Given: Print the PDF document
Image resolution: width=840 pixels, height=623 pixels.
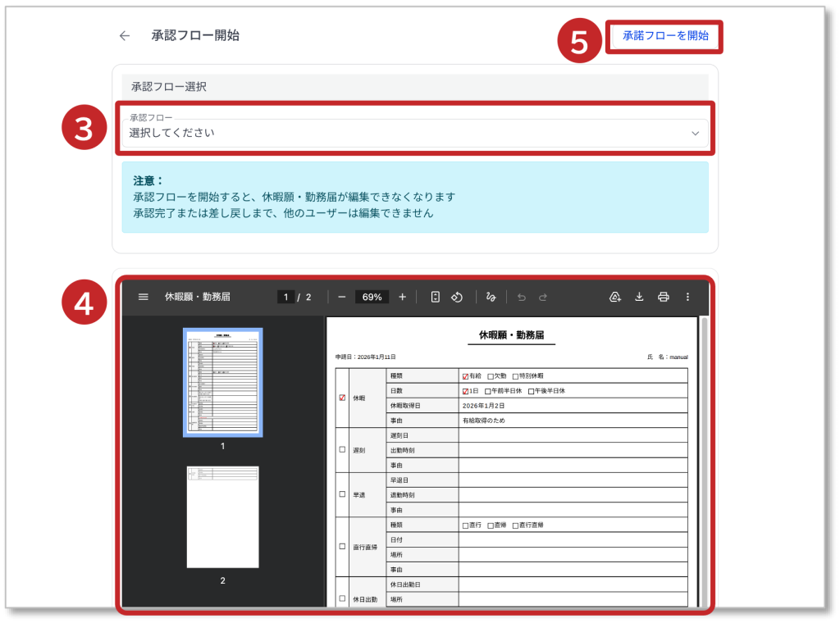Looking at the screenshot, I should (664, 297).
